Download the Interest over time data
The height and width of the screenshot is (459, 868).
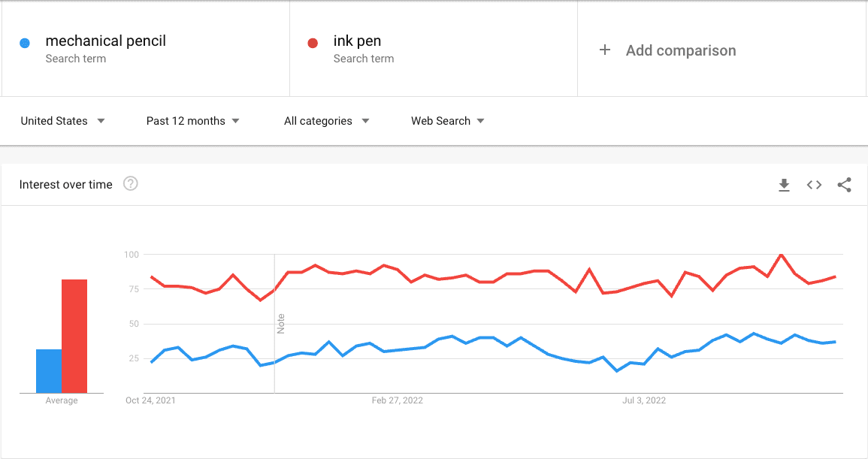pyautogui.click(x=784, y=185)
